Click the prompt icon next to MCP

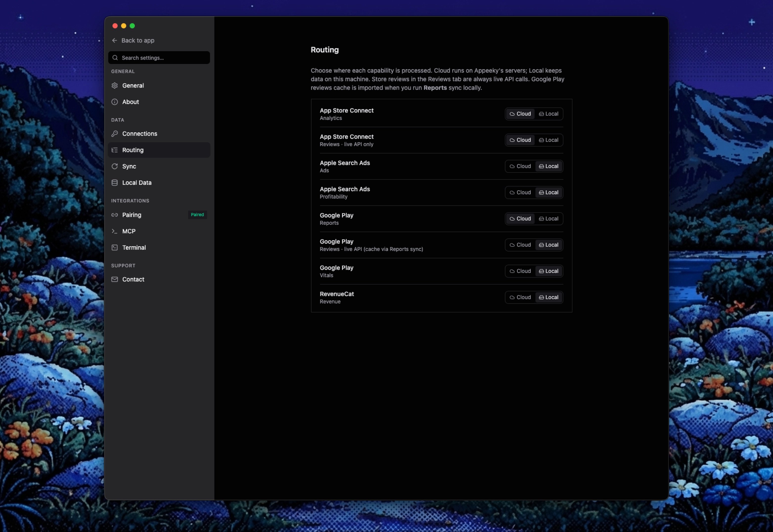pos(115,231)
